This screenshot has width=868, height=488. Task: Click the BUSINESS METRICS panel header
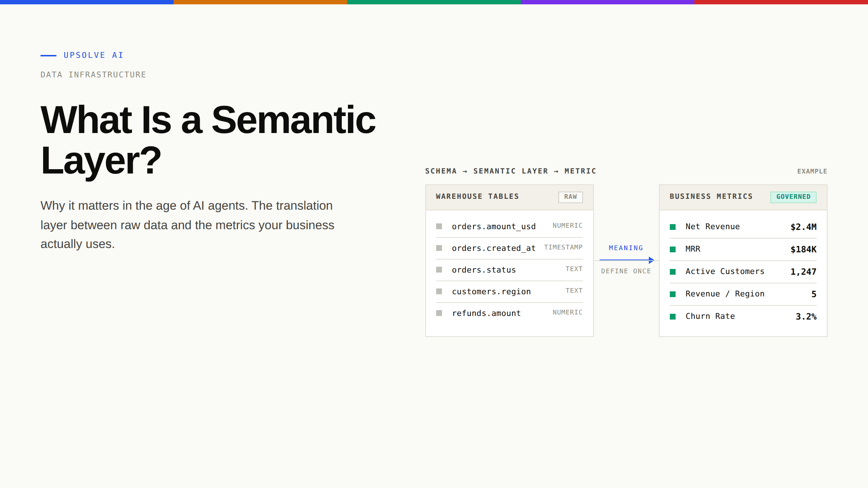pos(743,197)
